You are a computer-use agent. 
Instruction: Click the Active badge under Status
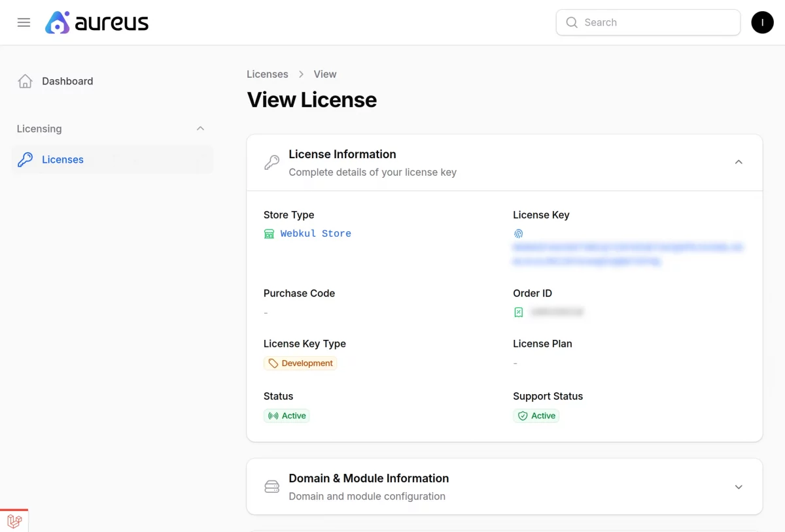click(287, 416)
